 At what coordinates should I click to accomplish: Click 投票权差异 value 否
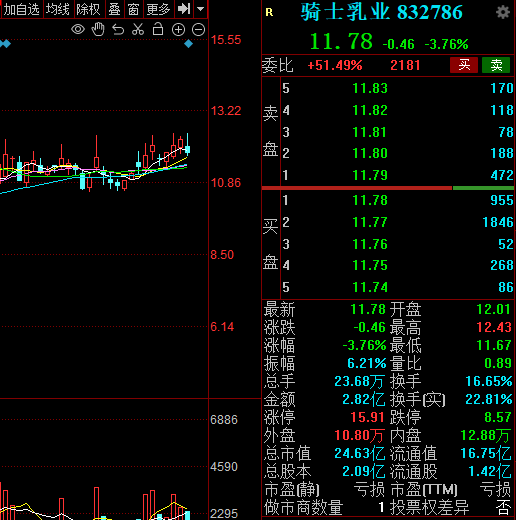point(503,508)
